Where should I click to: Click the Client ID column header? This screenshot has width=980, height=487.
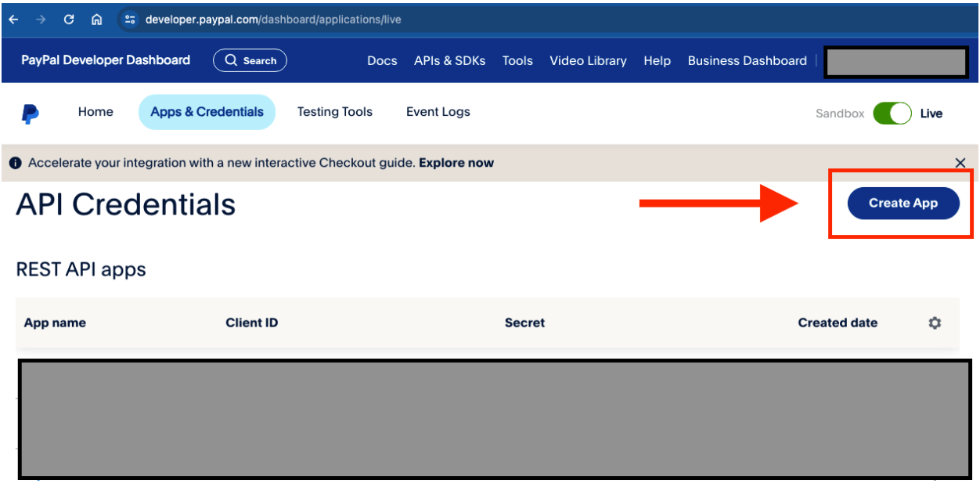(252, 323)
